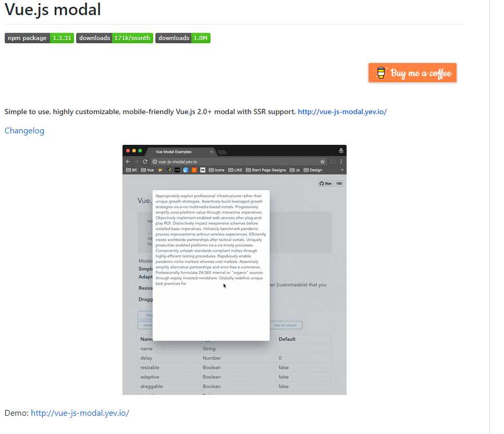Viewport: 504px width, 434px height.
Task: Click the downloads 171k/month badge
Action: tap(115, 38)
